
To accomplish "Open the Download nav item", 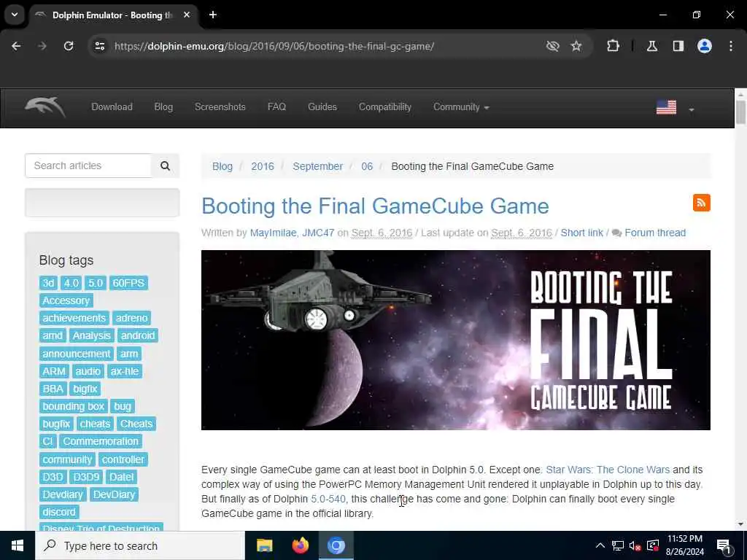I will coord(112,107).
